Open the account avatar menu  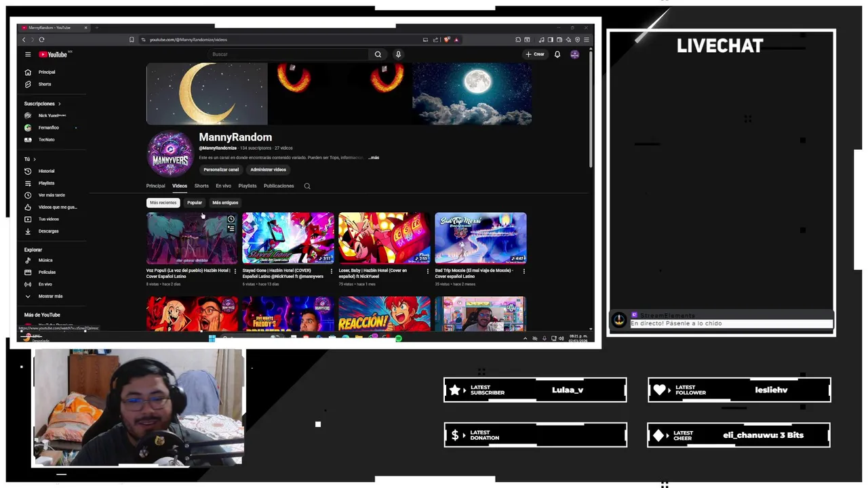574,54
